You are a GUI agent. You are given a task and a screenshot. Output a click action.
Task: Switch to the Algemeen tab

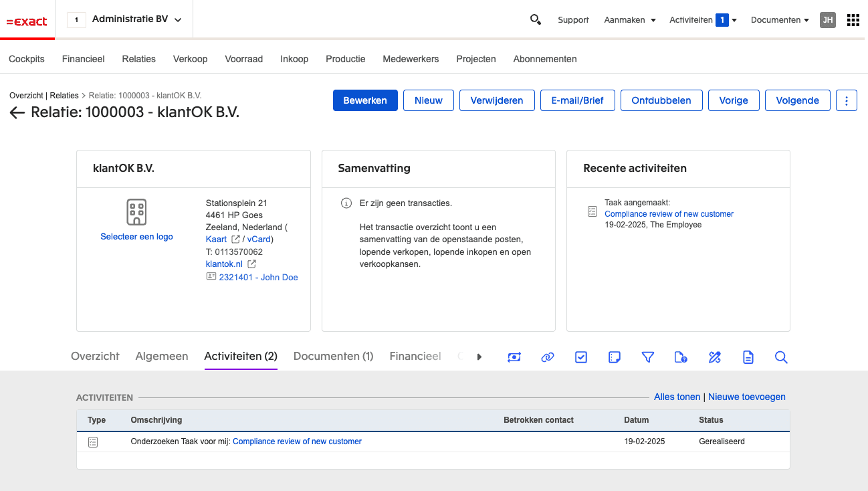pos(162,356)
